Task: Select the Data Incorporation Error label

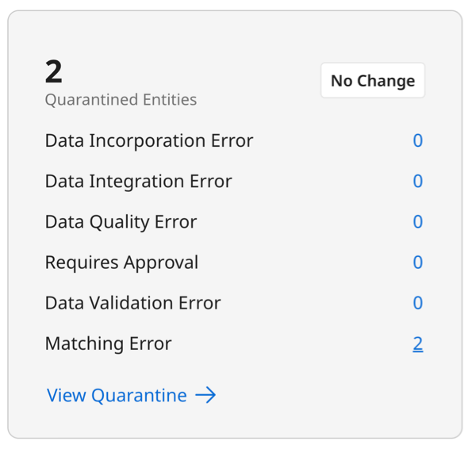Action: click(x=149, y=141)
